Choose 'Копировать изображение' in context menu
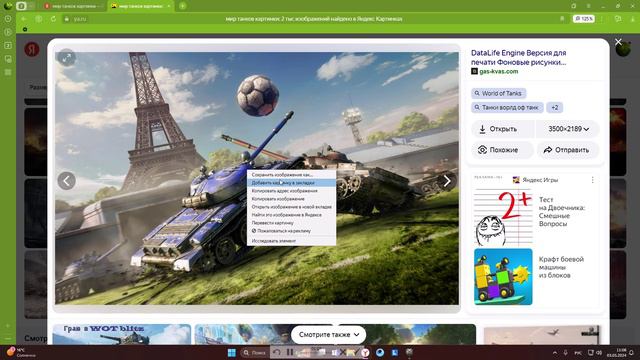Viewport: 640px width, 360px height. point(291,199)
